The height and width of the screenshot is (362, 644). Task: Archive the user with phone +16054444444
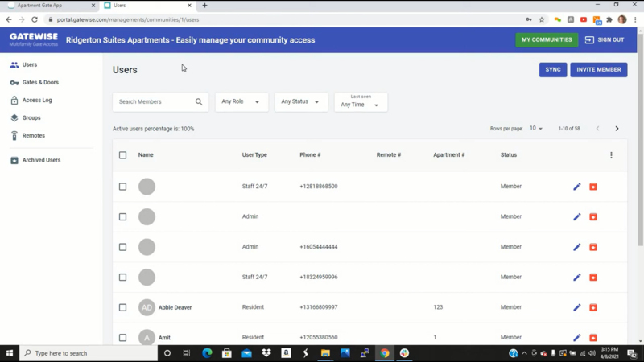[593, 247]
